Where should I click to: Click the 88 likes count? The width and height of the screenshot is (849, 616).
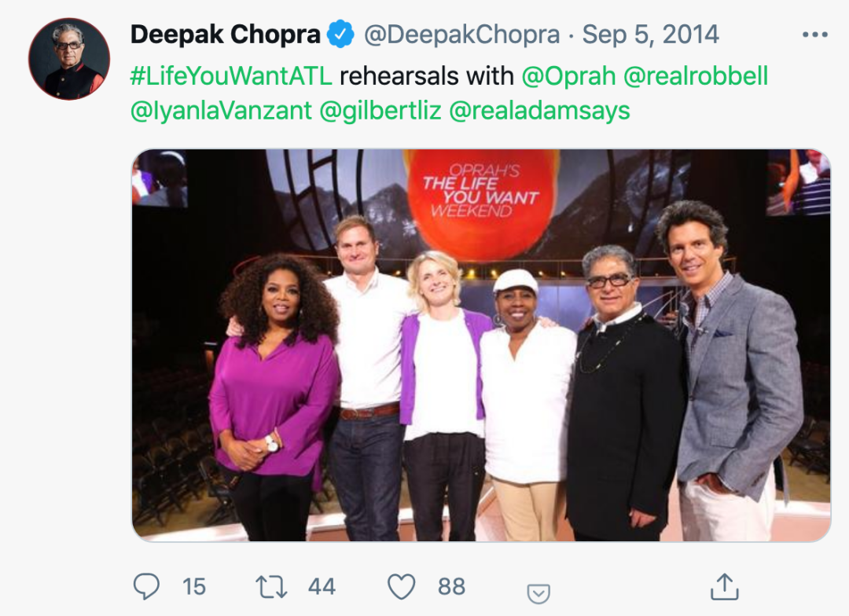pyautogui.click(x=451, y=586)
